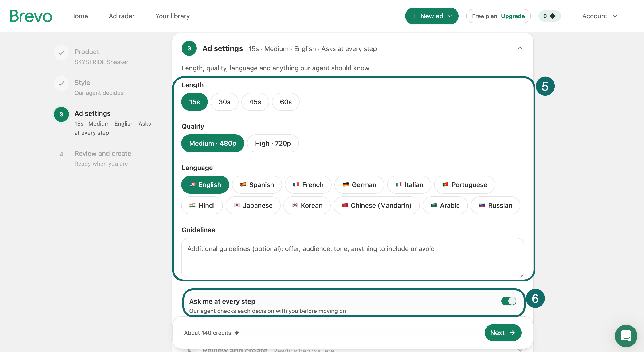Open Your library from the navigation
The height and width of the screenshot is (352, 644).
173,16
